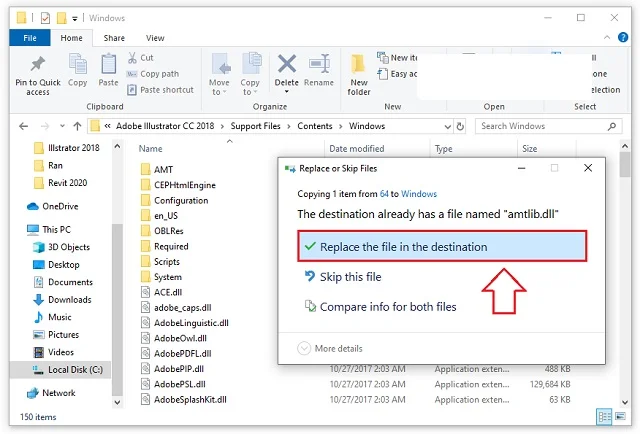Viewport: 640px width, 434px height.
Task: Click Copy path in Clipboard group
Action: pyautogui.click(x=153, y=74)
